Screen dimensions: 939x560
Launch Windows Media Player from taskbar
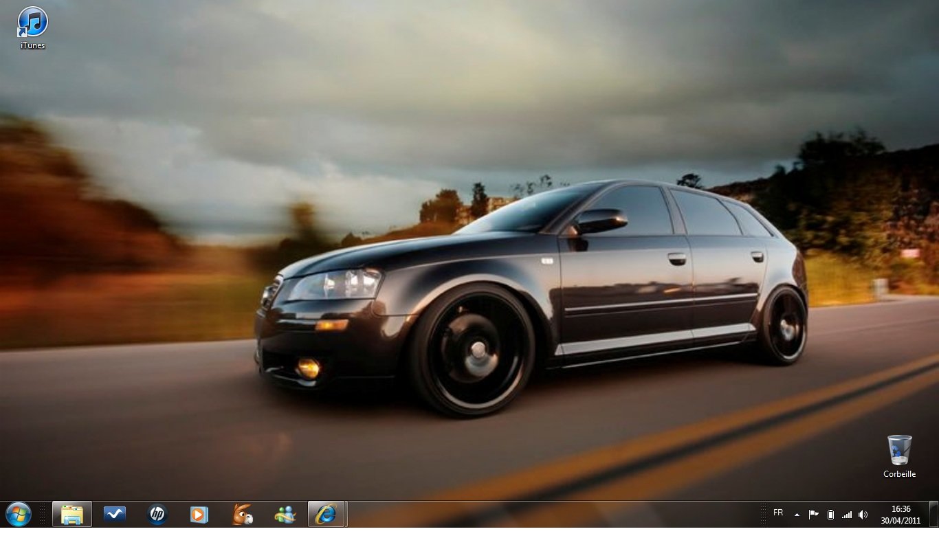tap(199, 514)
